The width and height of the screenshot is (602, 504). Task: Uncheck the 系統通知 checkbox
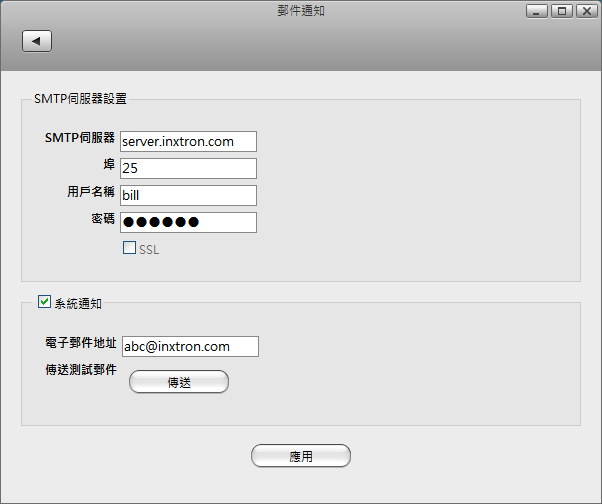44,301
